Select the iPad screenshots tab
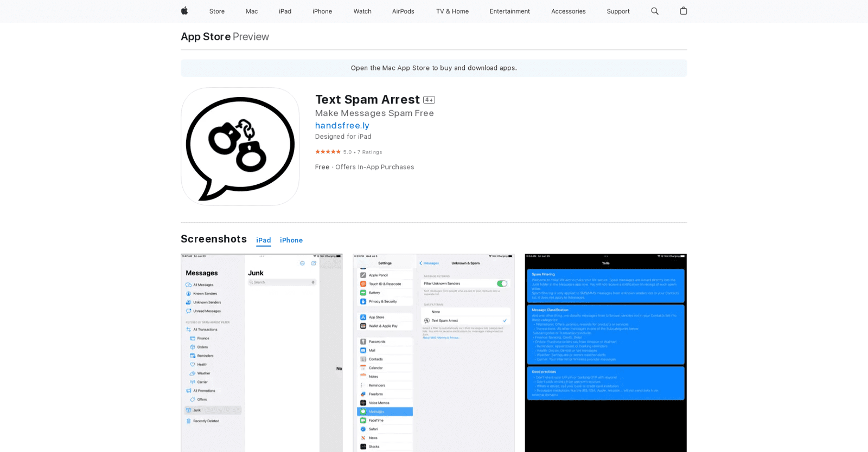The height and width of the screenshot is (452, 868). click(264, 240)
